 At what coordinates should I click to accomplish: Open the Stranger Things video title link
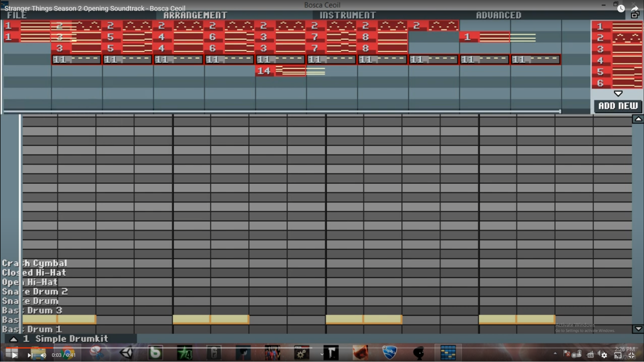95,8
